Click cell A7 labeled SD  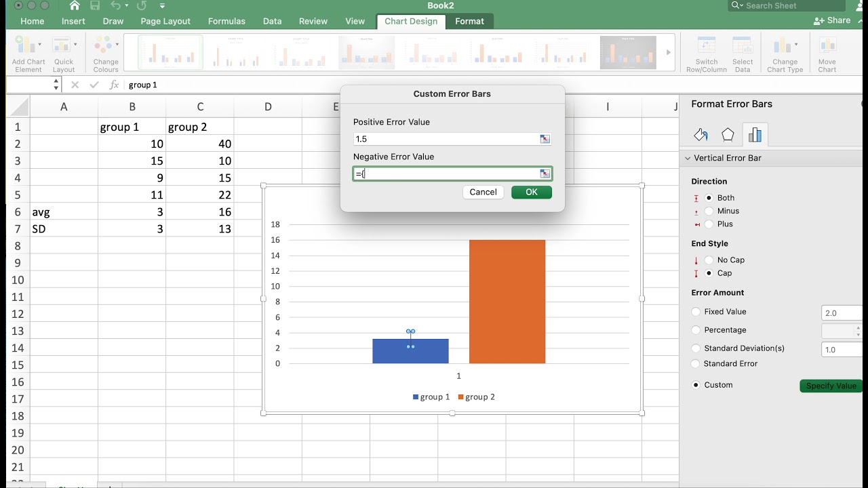pyautogui.click(x=64, y=228)
